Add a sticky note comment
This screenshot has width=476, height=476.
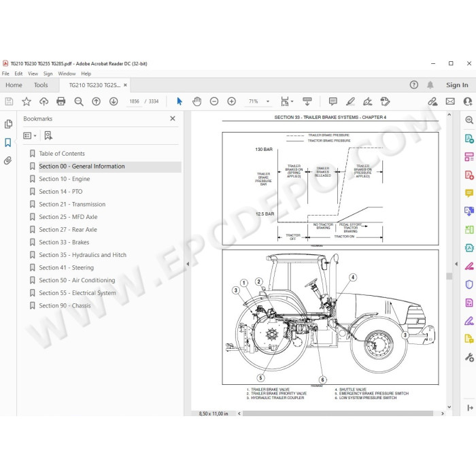333,101
